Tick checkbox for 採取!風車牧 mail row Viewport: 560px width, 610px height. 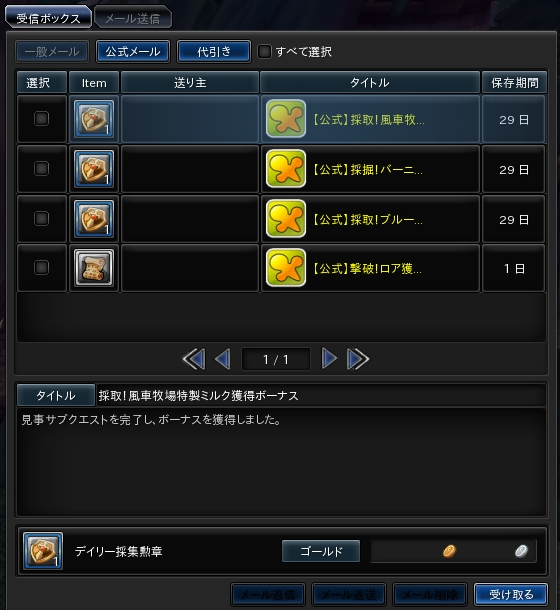pyautogui.click(x=42, y=118)
